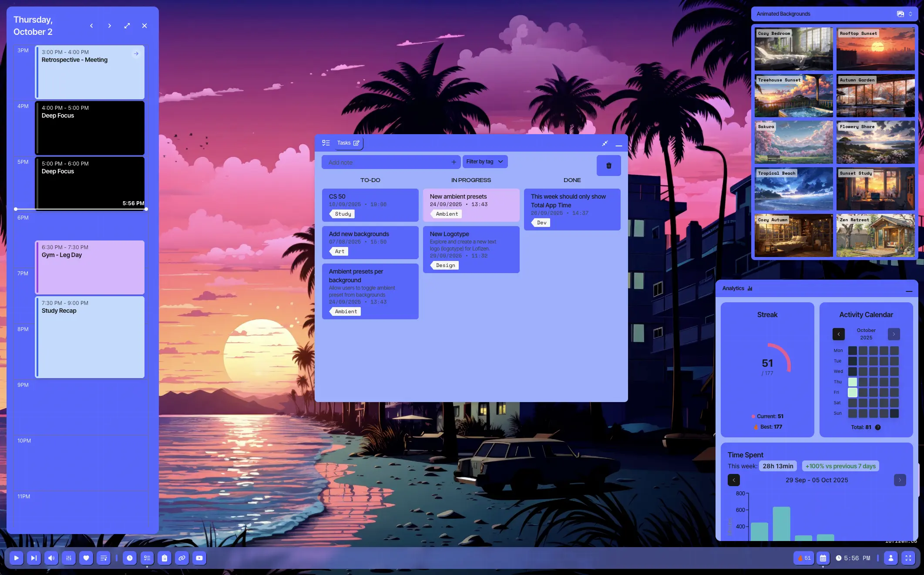924x575 pixels.
Task: Click the heart favorites icon in dock
Action: [86, 558]
